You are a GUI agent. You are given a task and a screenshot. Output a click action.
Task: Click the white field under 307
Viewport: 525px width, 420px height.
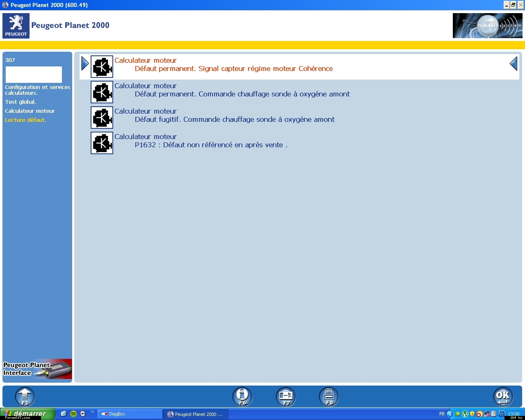(x=34, y=75)
